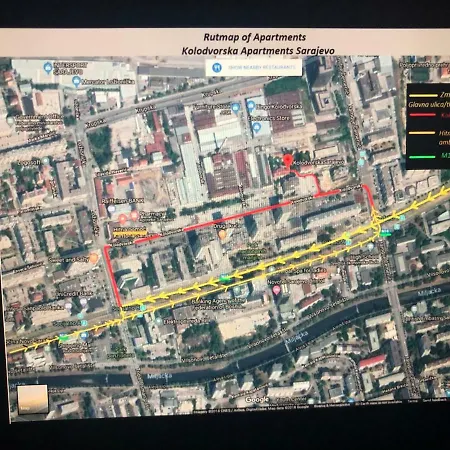Click the pink pin near Miljacka embankment

point(276,290)
